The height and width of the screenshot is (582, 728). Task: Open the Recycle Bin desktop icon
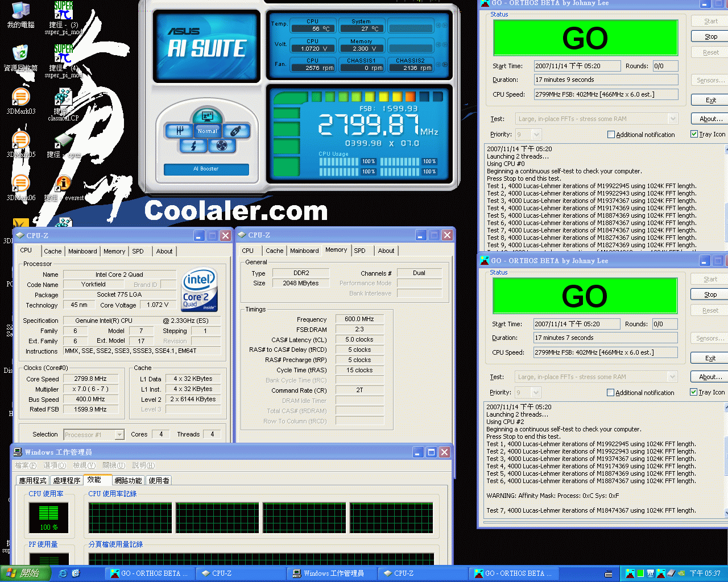pyautogui.click(x=20, y=58)
